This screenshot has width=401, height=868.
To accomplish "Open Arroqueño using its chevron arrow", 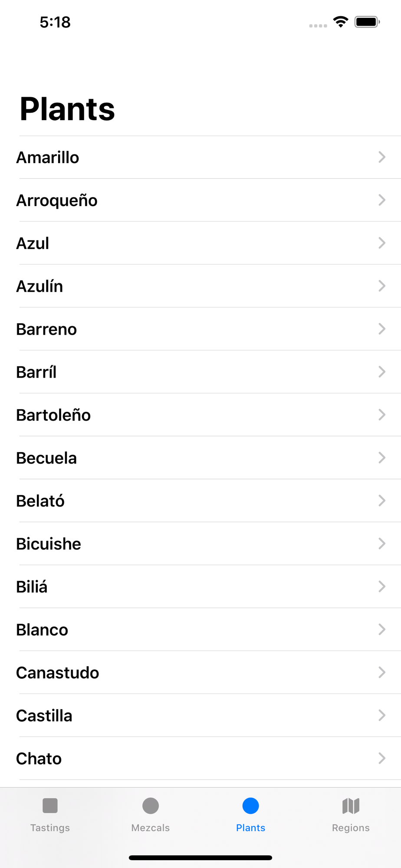I will pyautogui.click(x=382, y=200).
